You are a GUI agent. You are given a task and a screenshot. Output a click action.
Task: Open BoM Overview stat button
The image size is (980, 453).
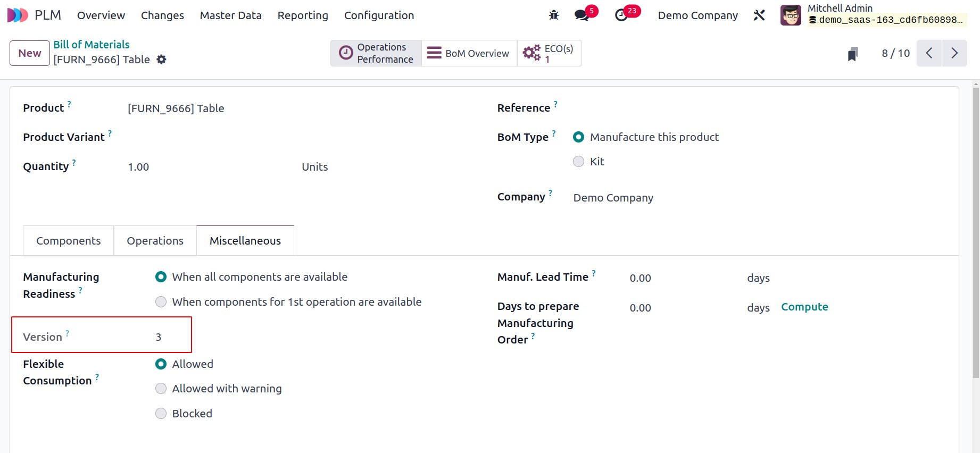coord(469,53)
